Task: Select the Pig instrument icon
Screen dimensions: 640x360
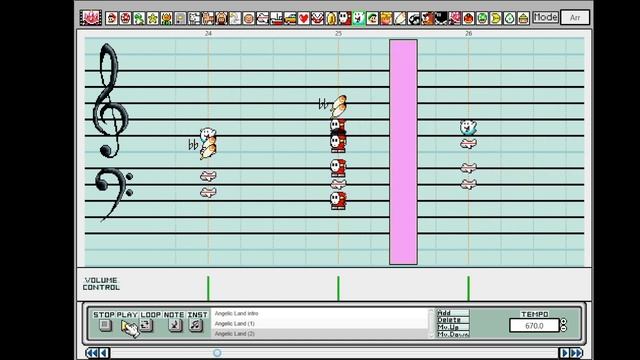Action: pyautogui.click(x=221, y=18)
